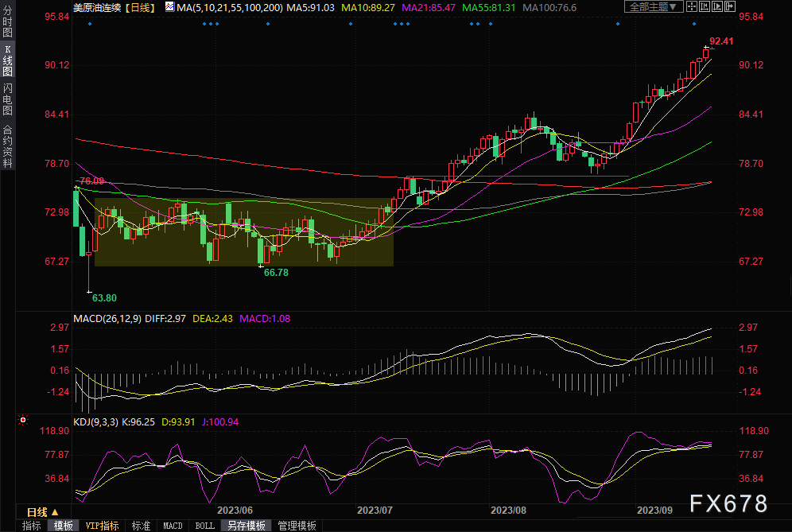Viewport: 792px width, 532px height.
Task: Apply the BOLL template button
Action: point(204,526)
